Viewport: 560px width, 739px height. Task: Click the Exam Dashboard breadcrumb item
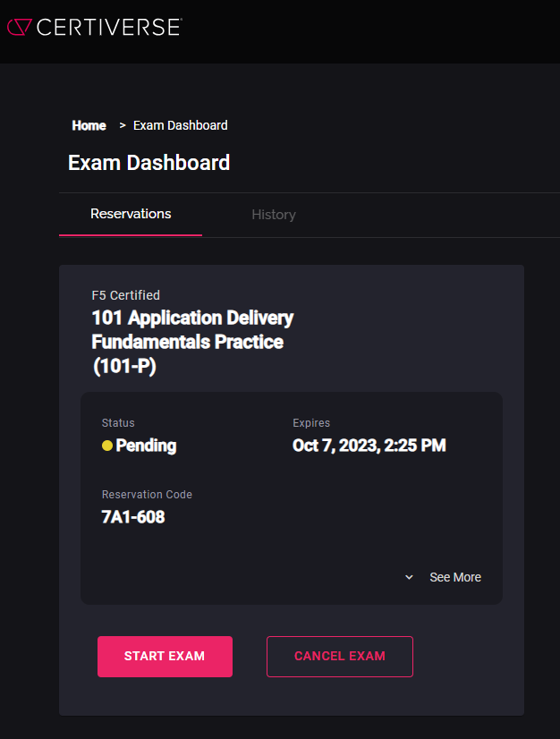[x=180, y=125]
